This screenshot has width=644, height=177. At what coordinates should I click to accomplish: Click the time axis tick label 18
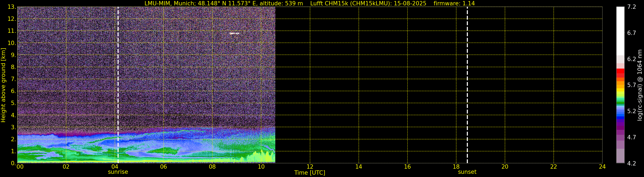point(456,167)
